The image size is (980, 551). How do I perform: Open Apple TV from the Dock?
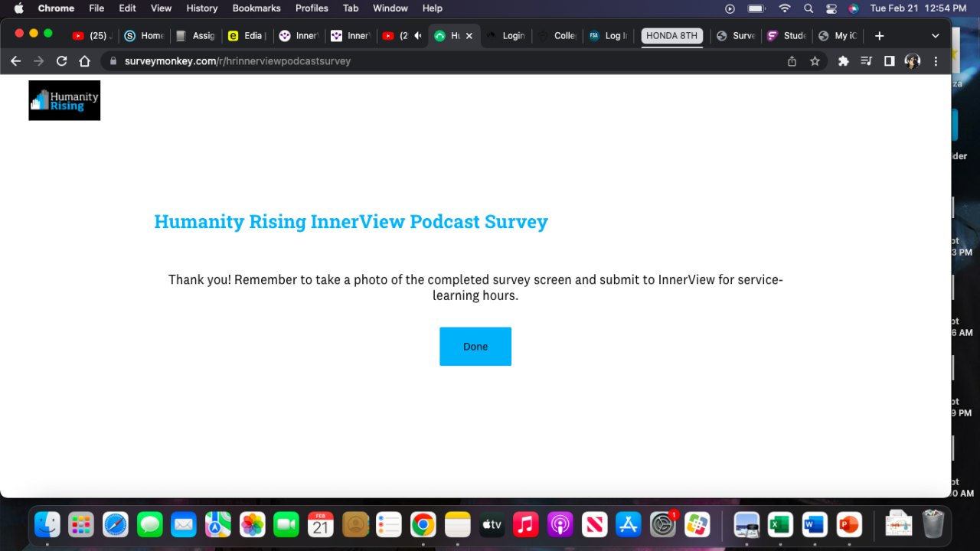492,524
